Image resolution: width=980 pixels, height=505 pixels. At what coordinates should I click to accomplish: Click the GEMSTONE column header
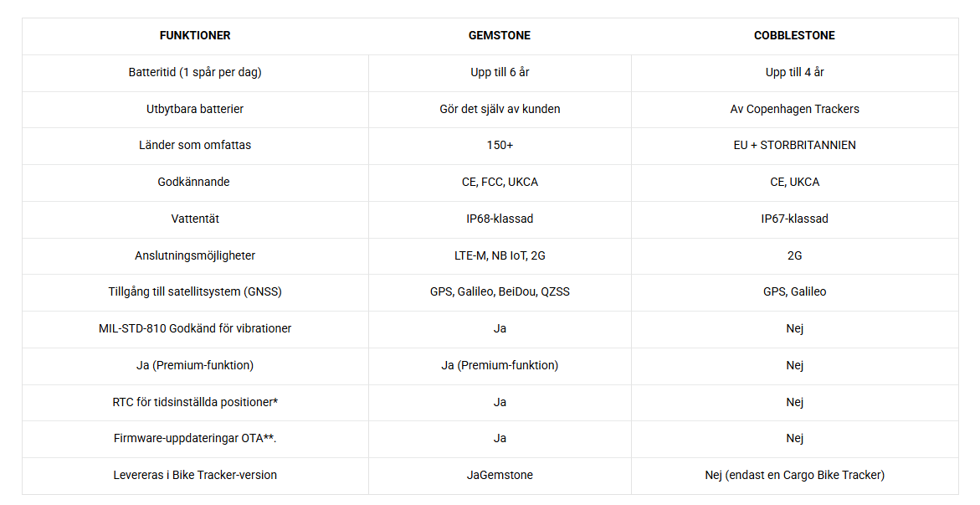pyautogui.click(x=500, y=36)
